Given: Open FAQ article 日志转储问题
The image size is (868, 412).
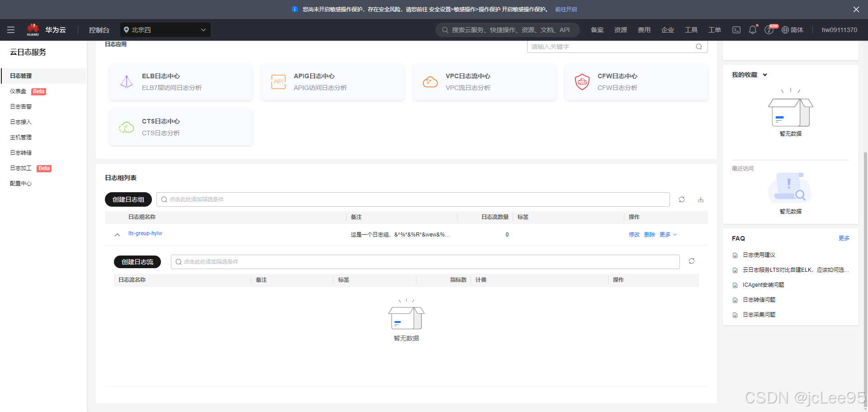Looking at the screenshot, I should pyautogui.click(x=759, y=300).
